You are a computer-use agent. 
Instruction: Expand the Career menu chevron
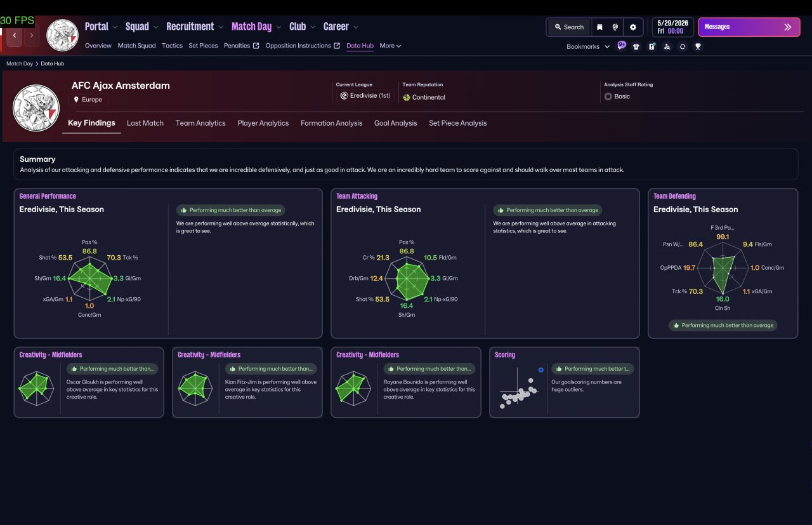[x=355, y=27]
